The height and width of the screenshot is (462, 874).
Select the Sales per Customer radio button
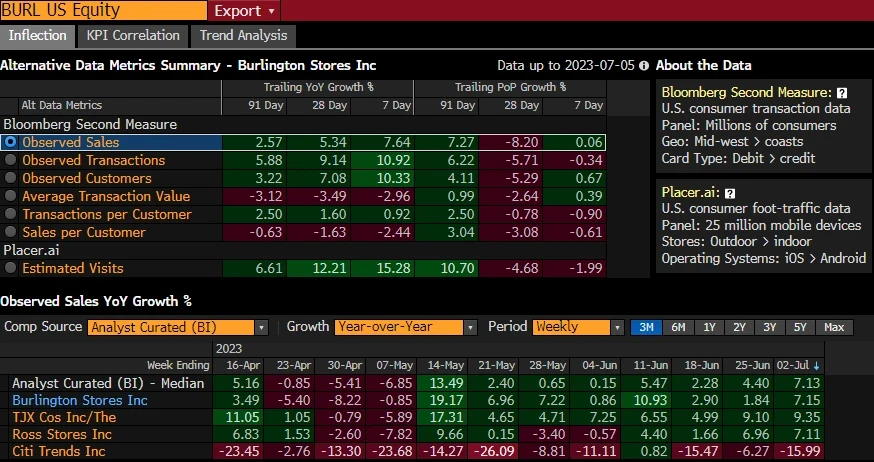(x=10, y=233)
